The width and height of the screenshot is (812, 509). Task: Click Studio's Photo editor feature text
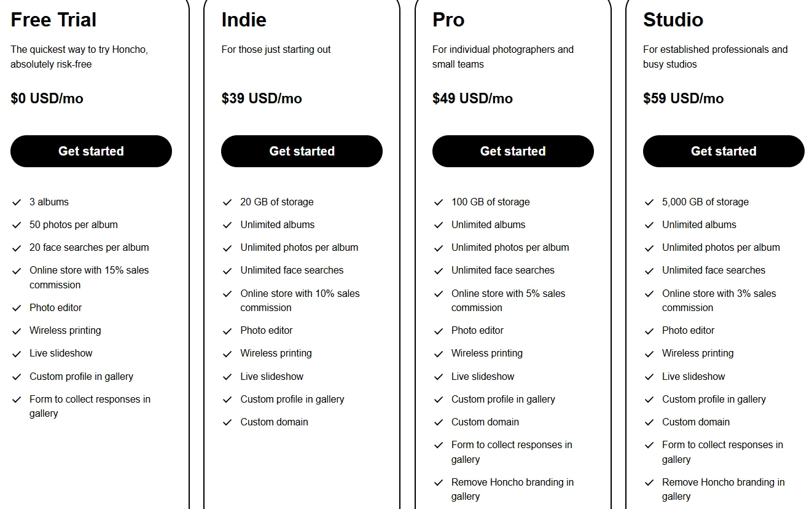688,330
